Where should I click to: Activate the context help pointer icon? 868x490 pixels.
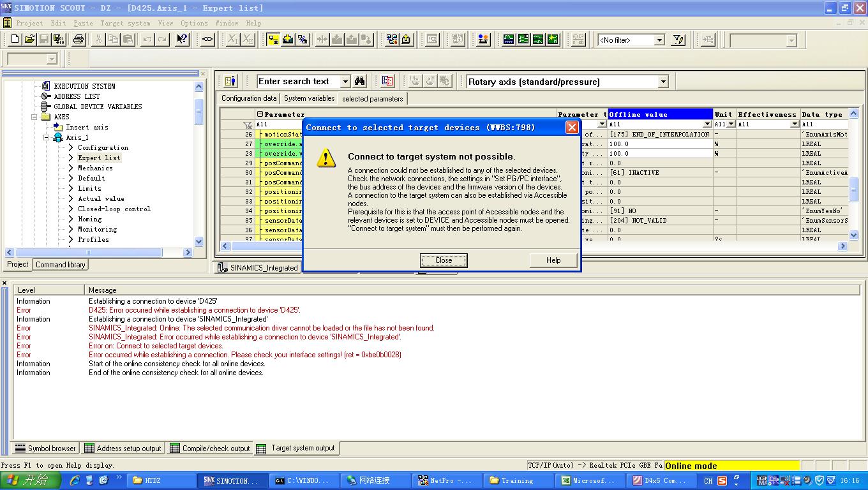[x=182, y=40]
